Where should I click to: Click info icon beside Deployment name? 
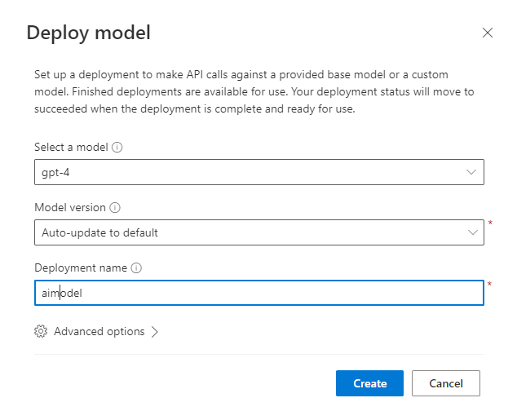coord(136,268)
